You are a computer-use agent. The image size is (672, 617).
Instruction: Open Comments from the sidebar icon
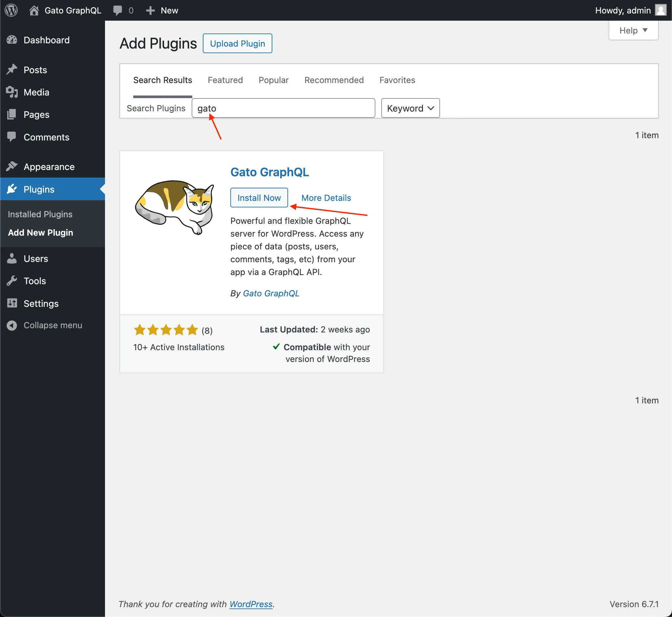[12, 137]
